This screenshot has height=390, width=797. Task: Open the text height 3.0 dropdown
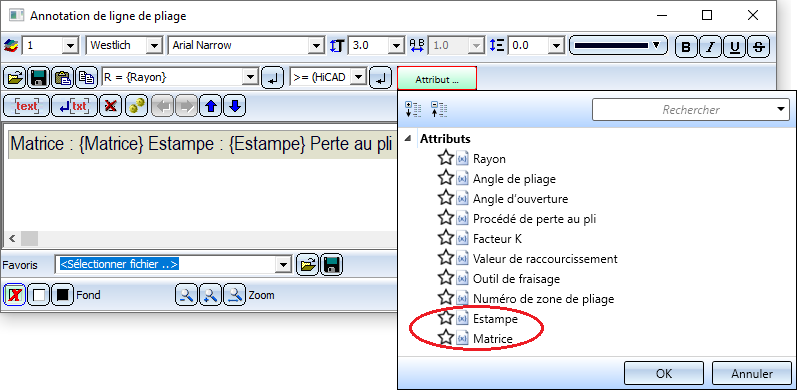pyautogui.click(x=396, y=45)
